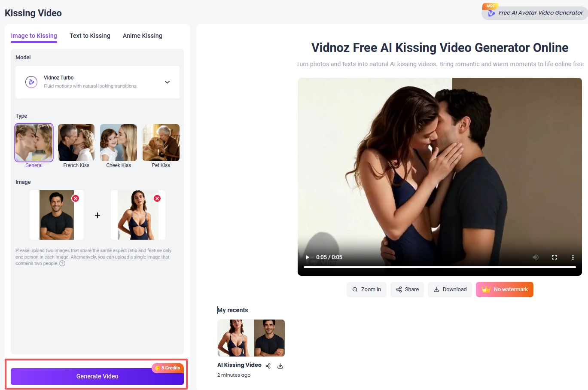The width and height of the screenshot is (588, 390).
Task: Open the video player's more options menu
Action: (573, 257)
